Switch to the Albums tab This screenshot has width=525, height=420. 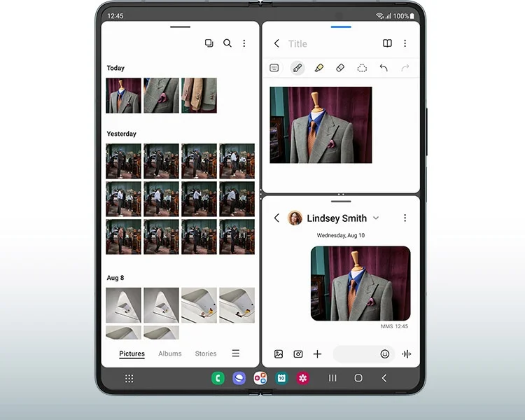(x=170, y=353)
